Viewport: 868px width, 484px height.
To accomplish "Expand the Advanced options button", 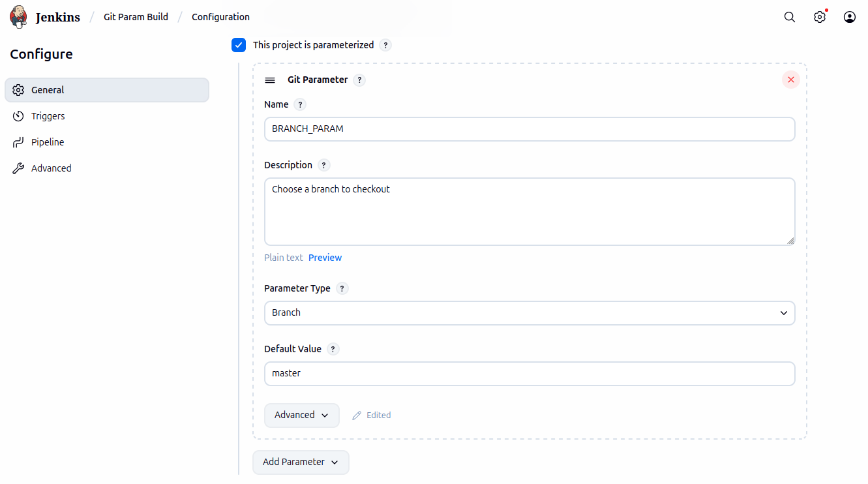I will (x=301, y=415).
